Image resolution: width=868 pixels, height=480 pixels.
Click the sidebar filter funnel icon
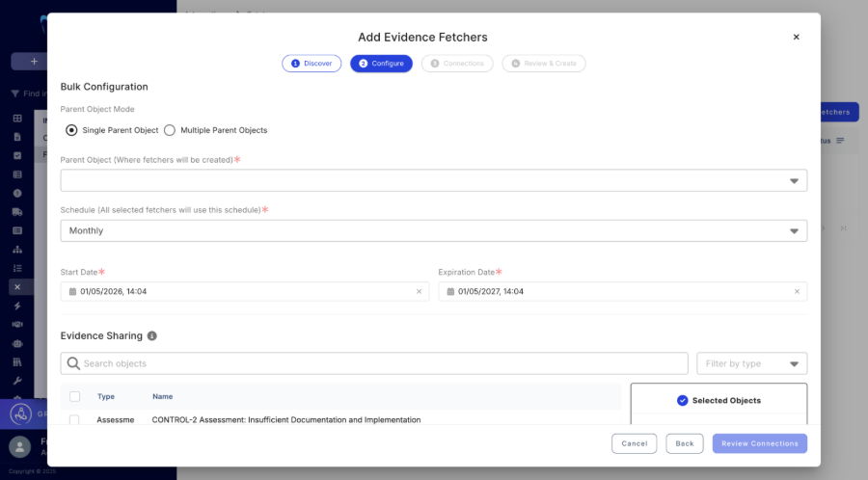pyautogui.click(x=14, y=93)
